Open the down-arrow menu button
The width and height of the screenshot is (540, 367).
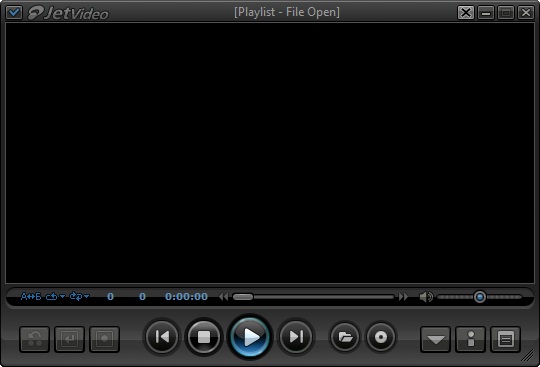[435, 339]
